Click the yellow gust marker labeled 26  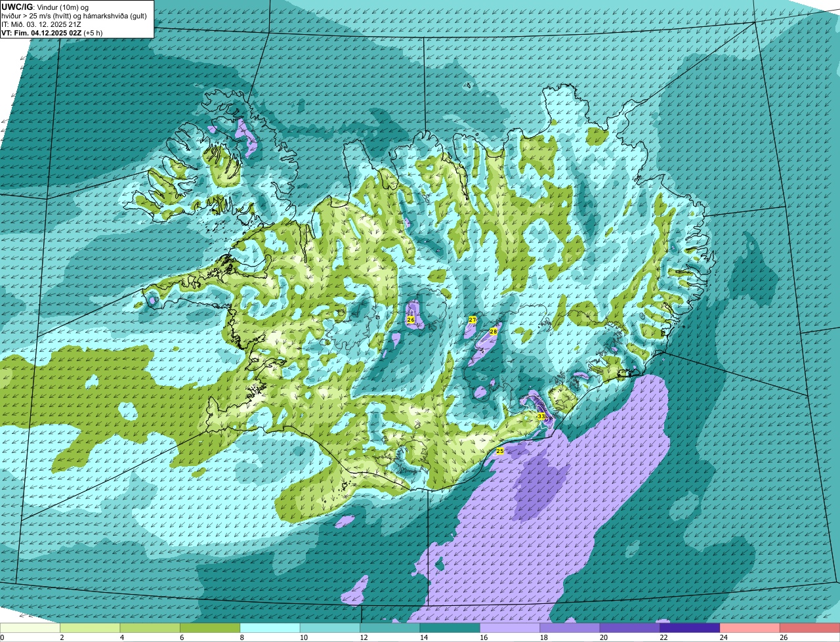coord(411,320)
